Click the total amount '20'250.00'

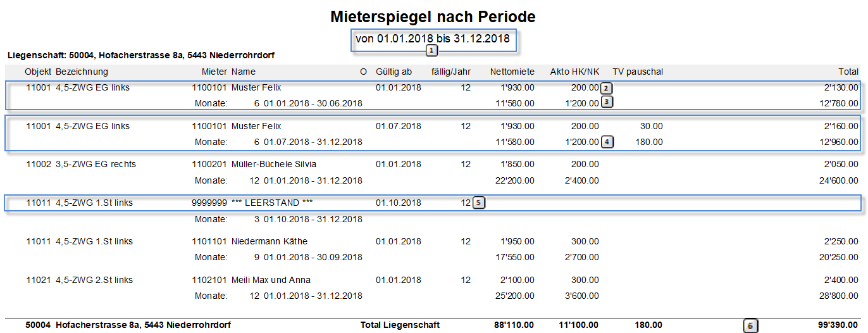[839, 258]
